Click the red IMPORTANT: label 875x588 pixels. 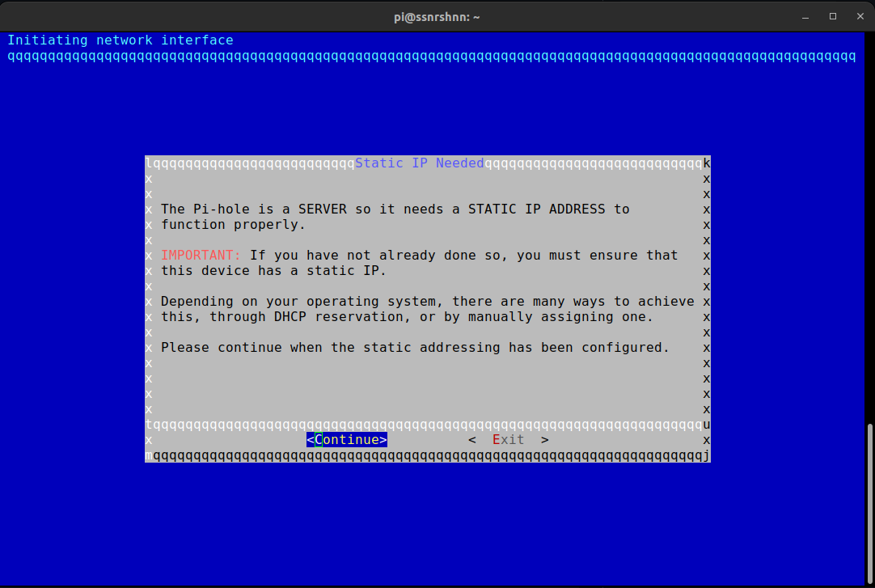coord(201,256)
